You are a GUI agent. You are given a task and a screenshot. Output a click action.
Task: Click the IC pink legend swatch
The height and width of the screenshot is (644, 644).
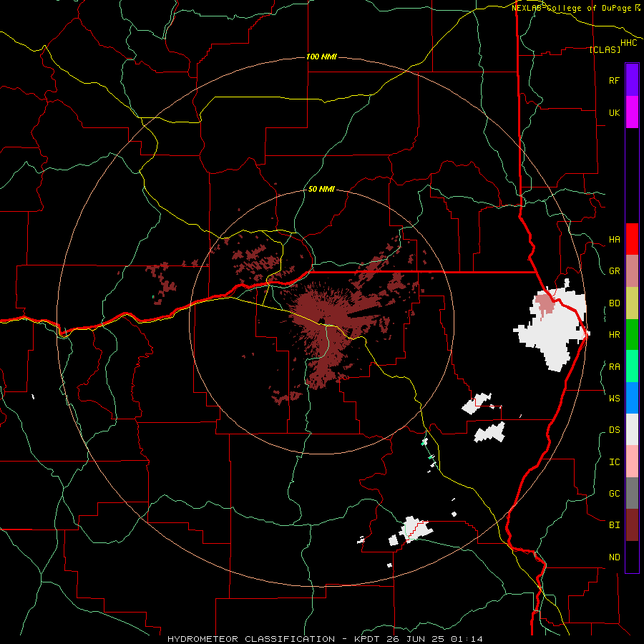(x=632, y=462)
